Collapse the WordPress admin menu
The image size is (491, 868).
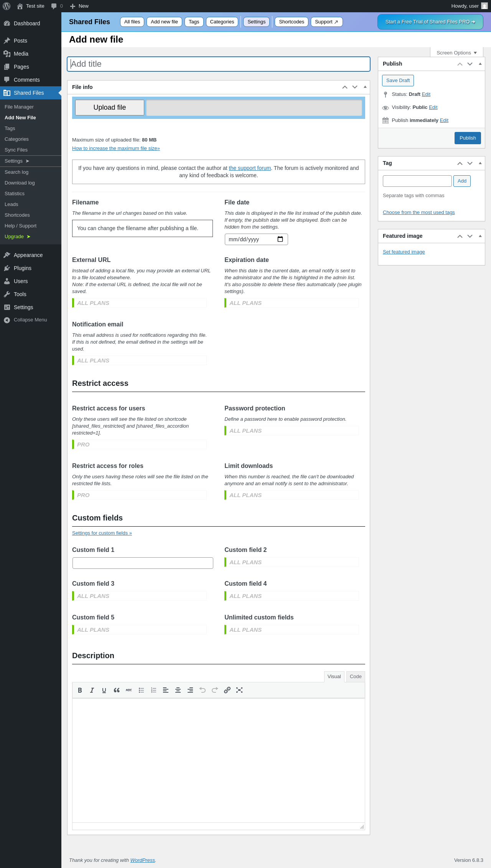(x=30, y=320)
